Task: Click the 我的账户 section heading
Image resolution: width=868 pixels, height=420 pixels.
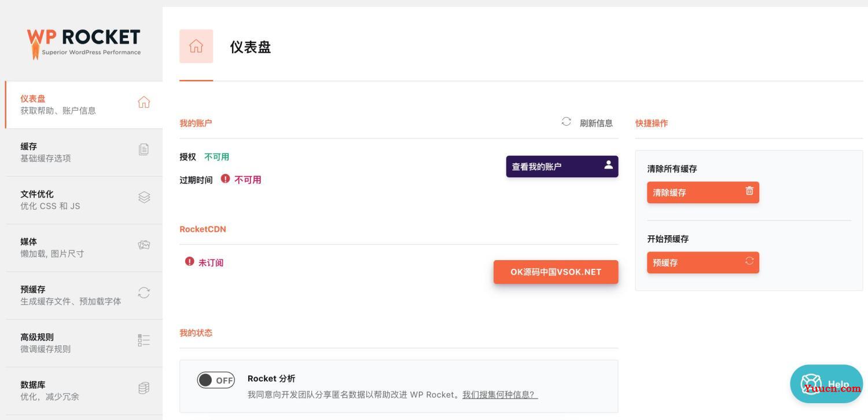Action: (196, 123)
